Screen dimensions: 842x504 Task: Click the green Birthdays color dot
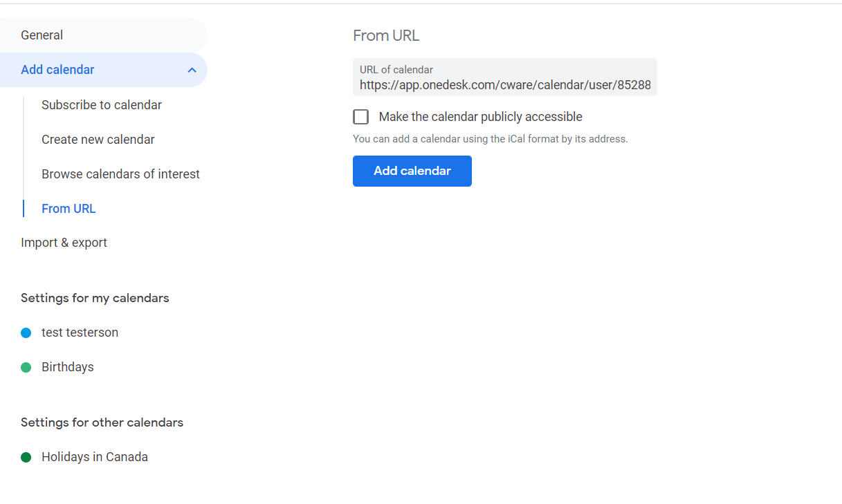click(x=26, y=367)
